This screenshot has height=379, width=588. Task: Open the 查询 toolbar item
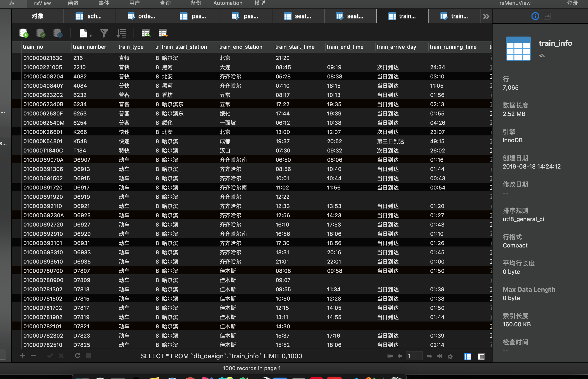(x=165, y=3)
